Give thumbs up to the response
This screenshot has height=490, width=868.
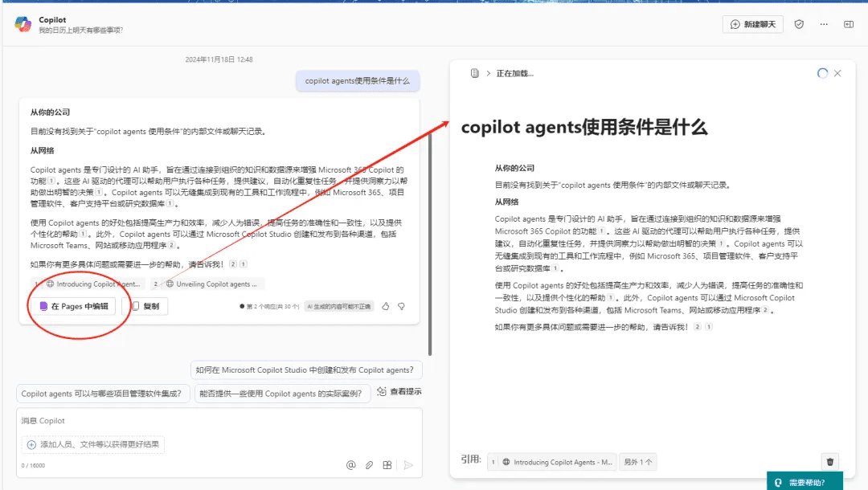[385, 306]
